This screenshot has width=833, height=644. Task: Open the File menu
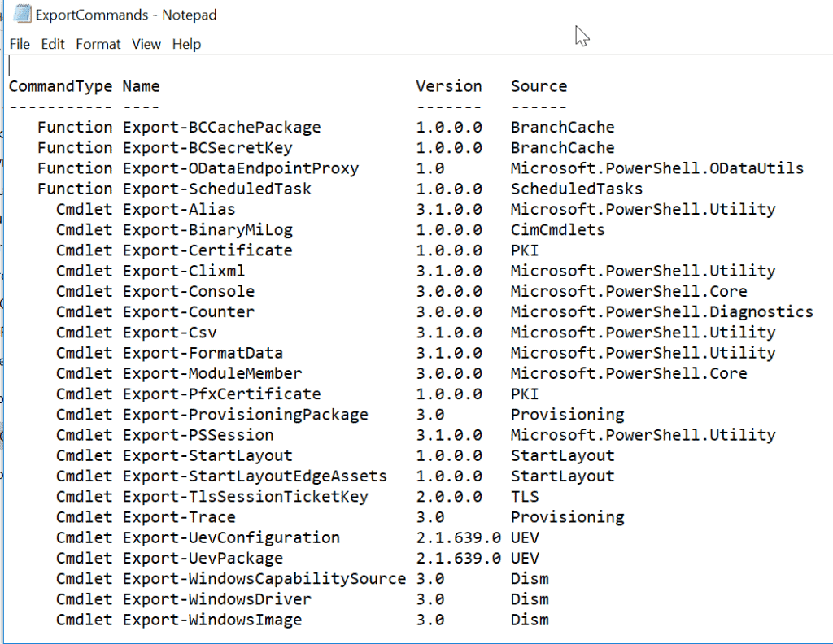(x=20, y=44)
